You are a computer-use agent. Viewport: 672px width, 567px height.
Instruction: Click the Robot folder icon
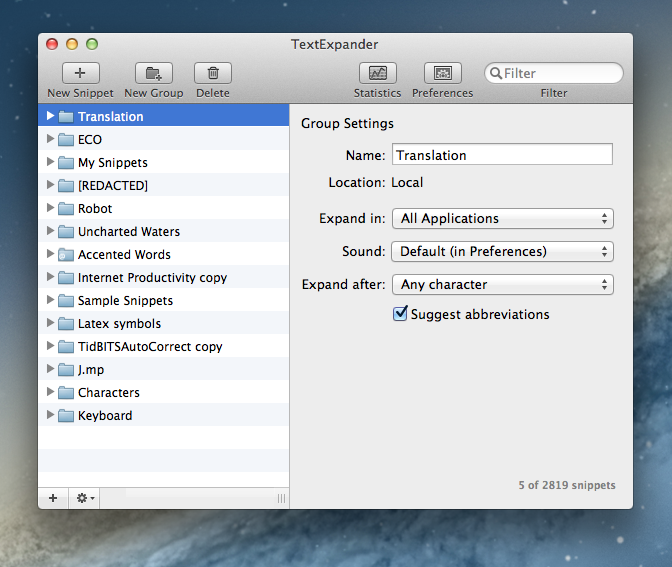coord(66,209)
